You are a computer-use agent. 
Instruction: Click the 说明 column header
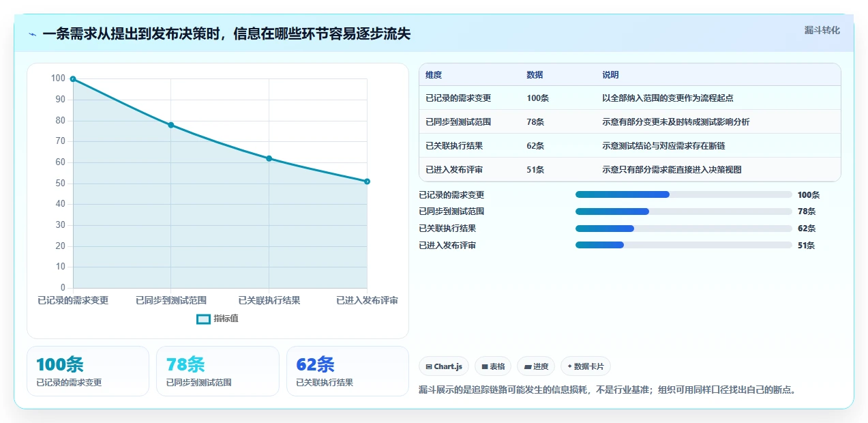coord(610,75)
